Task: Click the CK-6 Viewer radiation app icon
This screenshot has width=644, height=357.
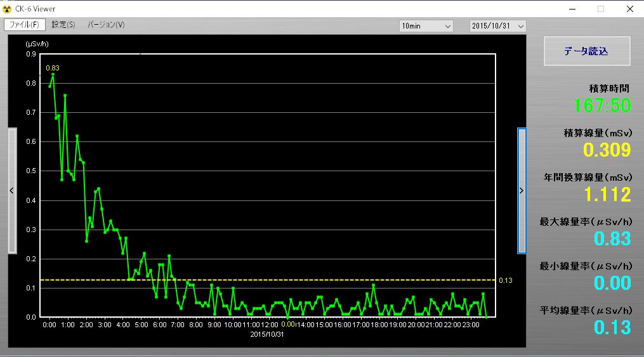Action: pos(7,9)
